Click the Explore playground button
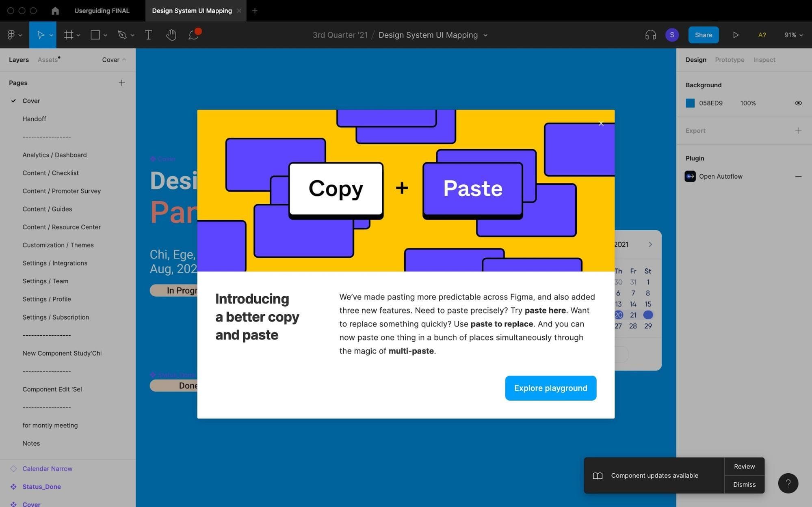This screenshot has width=812, height=507. (550, 388)
